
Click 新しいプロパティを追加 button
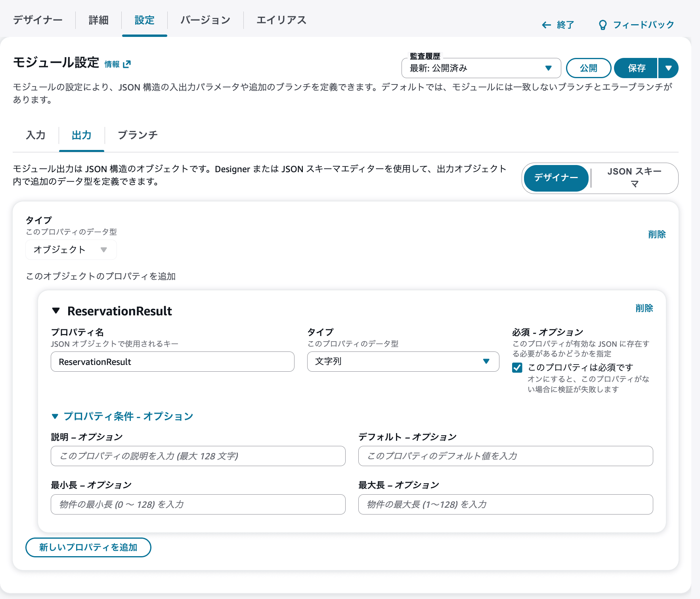click(x=88, y=547)
